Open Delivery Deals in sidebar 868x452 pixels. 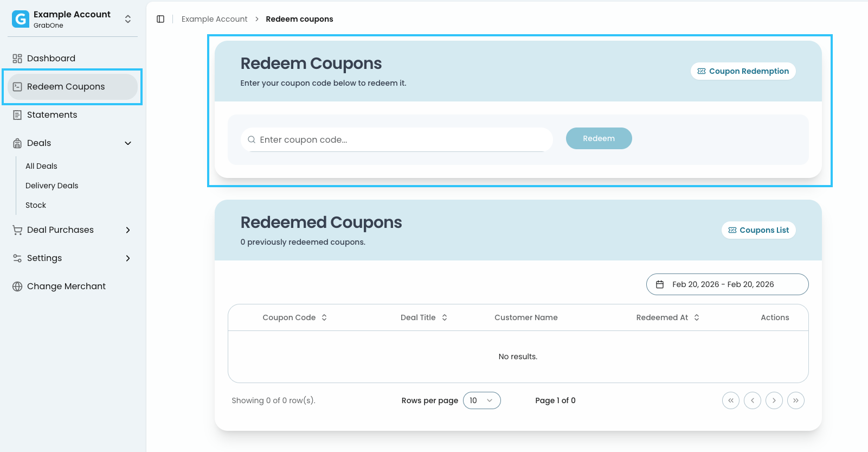[52, 186]
